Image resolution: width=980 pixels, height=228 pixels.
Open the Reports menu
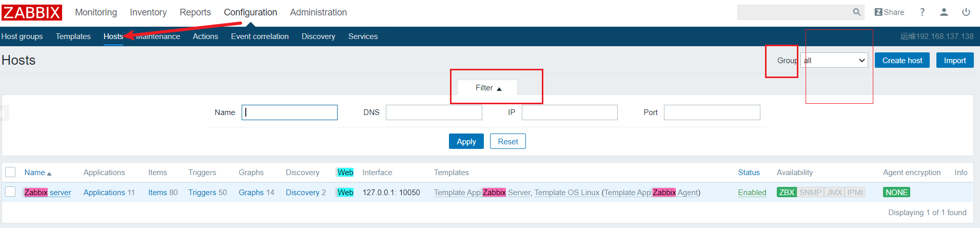tap(195, 12)
